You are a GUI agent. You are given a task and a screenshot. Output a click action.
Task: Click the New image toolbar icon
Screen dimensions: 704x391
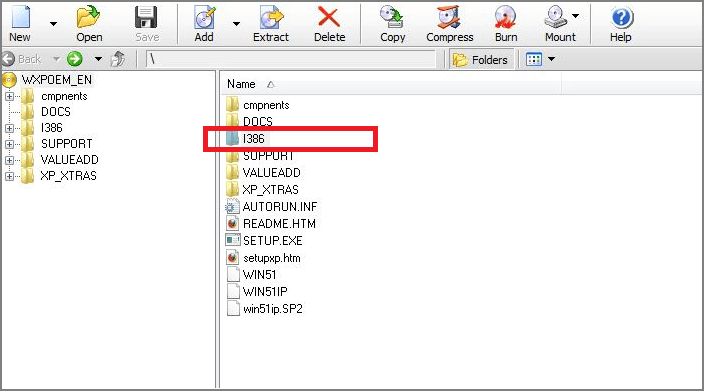point(20,17)
